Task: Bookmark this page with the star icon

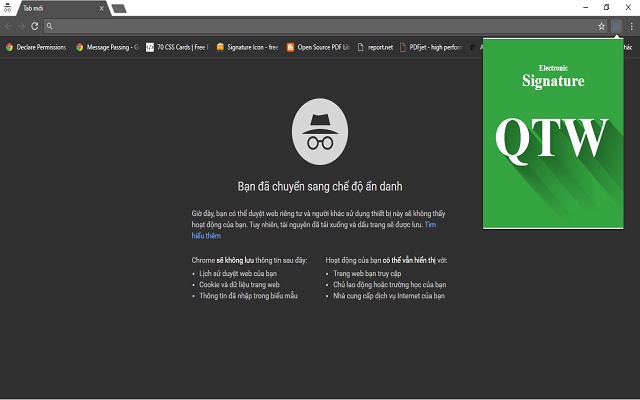Action: pos(601,26)
